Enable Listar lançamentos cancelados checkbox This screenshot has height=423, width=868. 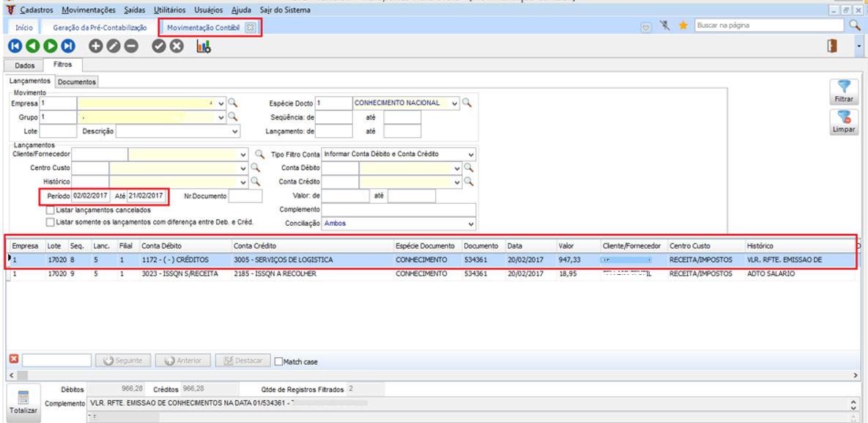tap(50, 210)
